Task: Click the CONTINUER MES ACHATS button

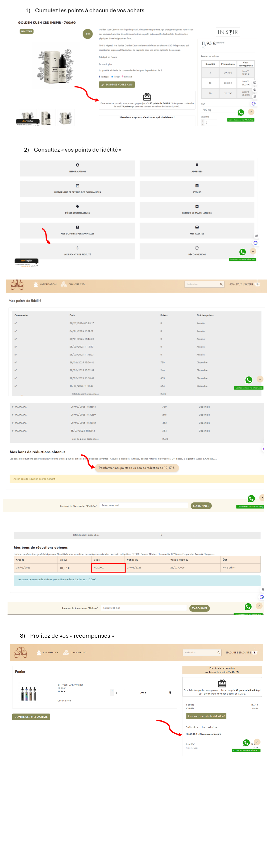Action: pyautogui.click(x=31, y=717)
